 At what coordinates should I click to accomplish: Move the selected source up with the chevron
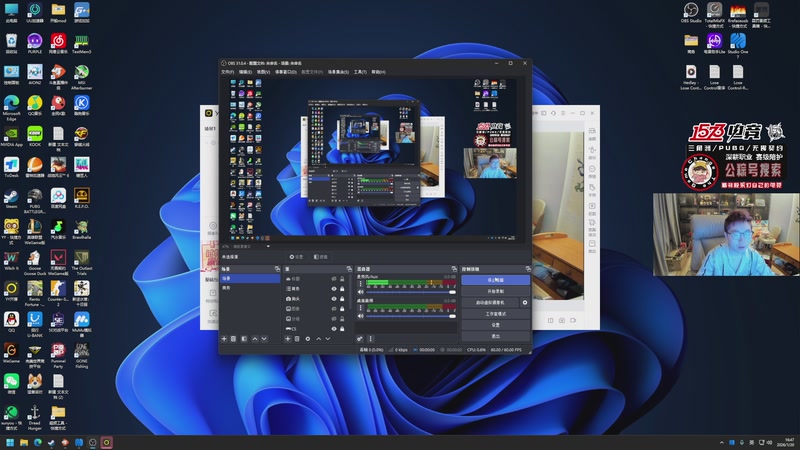point(318,339)
